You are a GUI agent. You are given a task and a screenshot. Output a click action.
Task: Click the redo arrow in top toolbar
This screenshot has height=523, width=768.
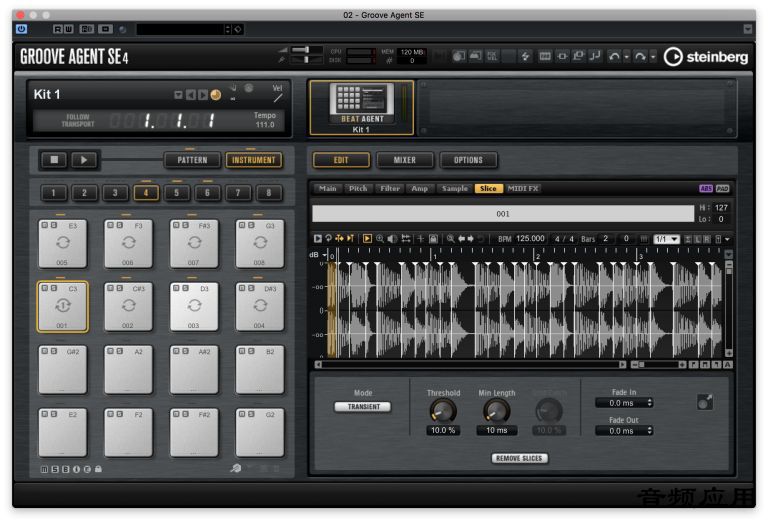[x=640, y=57]
